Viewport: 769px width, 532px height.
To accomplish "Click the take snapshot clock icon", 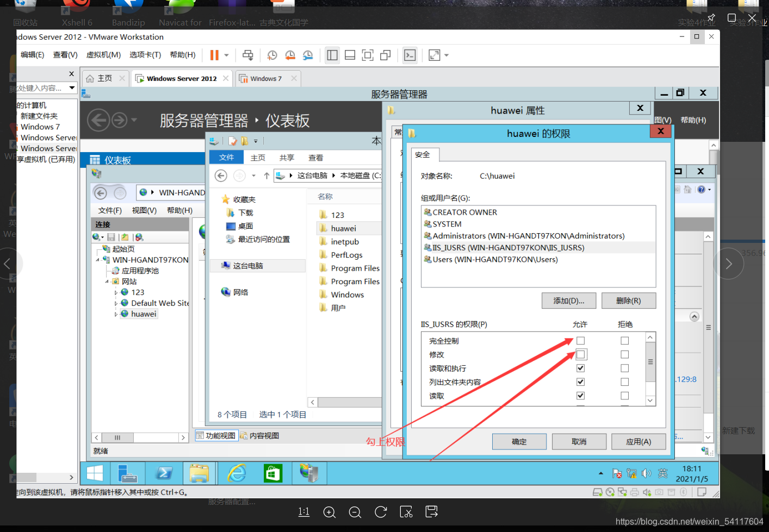I will coord(272,55).
